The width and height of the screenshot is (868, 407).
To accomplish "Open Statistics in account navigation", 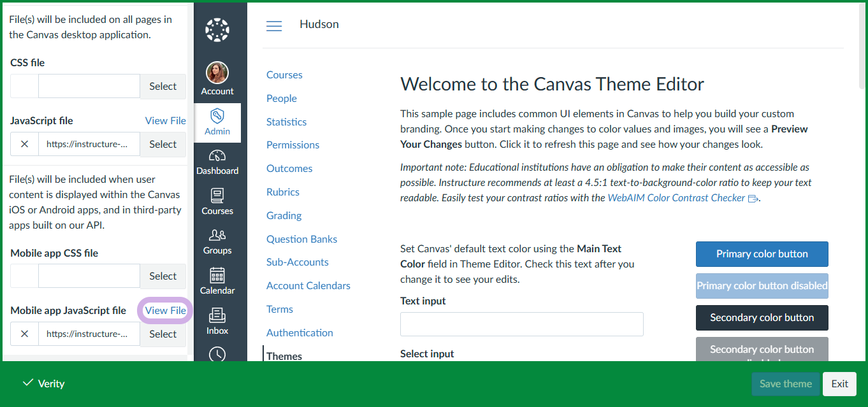I will pos(286,122).
